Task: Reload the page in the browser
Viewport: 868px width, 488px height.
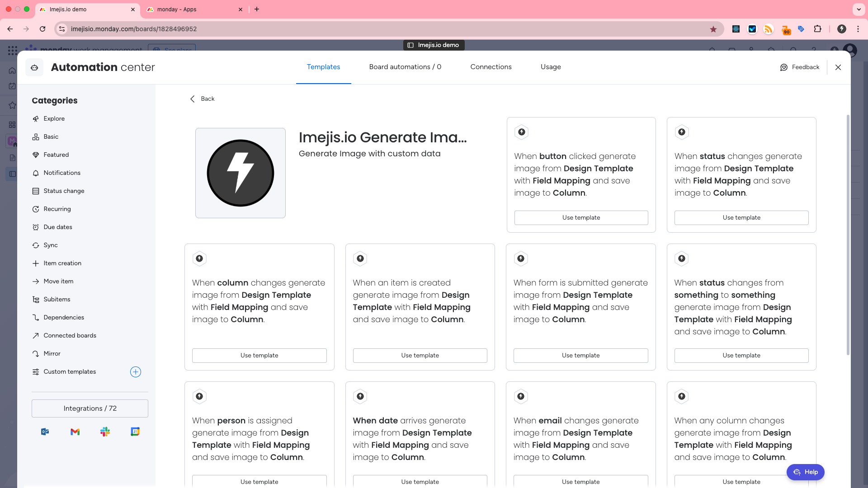Action: pyautogui.click(x=42, y=29)
